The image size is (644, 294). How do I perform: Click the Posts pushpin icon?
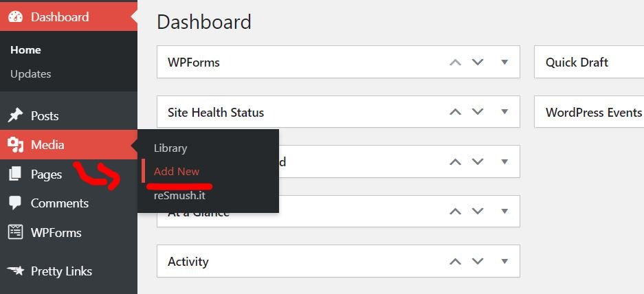[16, 116]
